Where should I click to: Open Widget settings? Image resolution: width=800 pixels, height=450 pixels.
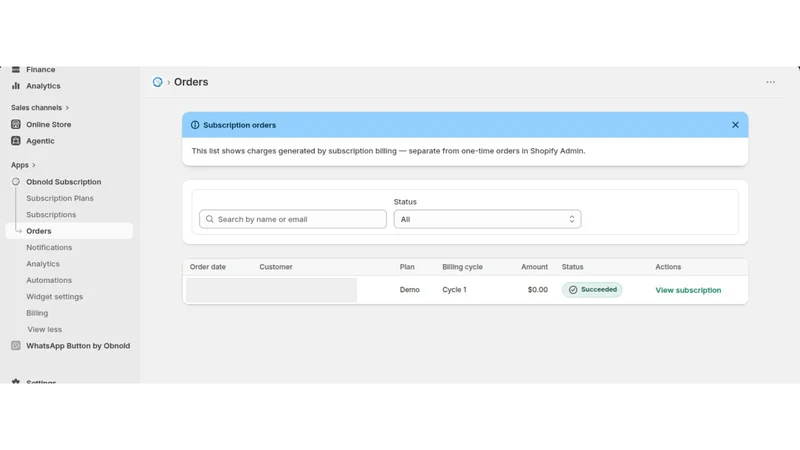[x=55, y=297]
